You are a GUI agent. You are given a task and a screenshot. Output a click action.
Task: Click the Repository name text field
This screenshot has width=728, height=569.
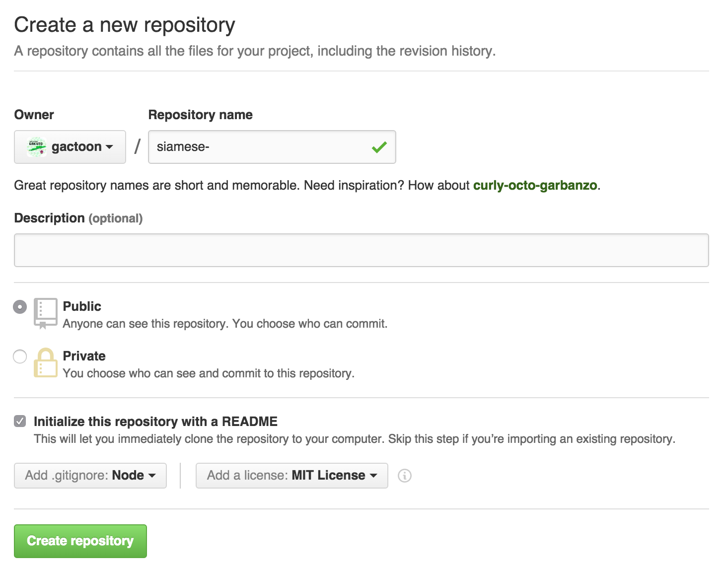click(x=272, y=147)
